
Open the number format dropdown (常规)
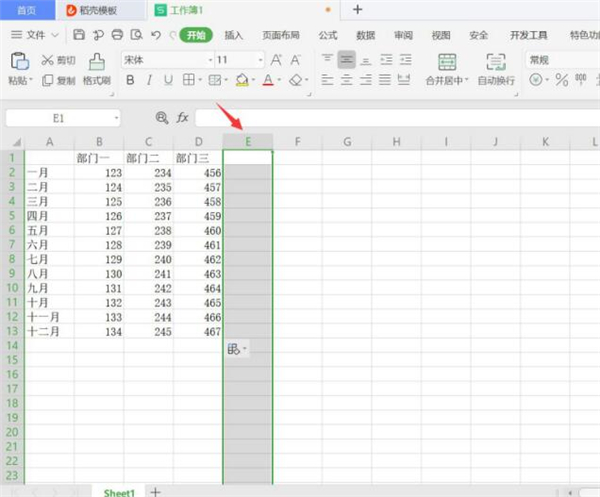(x=562, y=60)
